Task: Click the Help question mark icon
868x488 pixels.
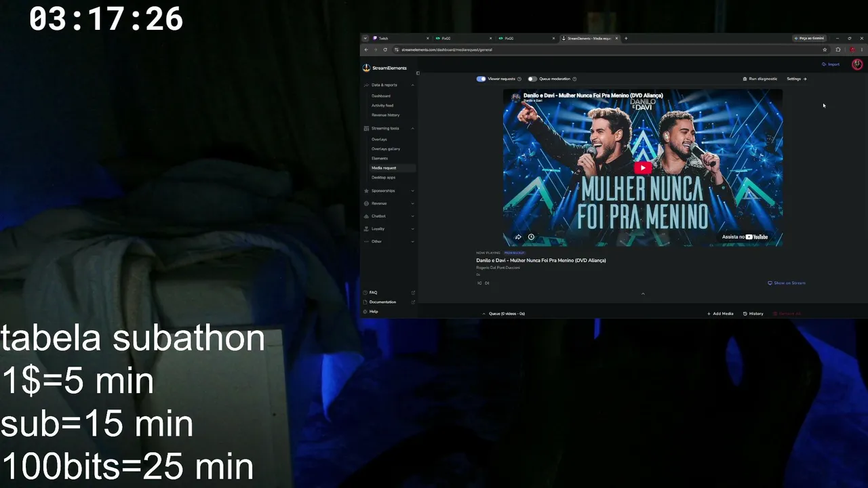Action: click(x=365, y=311)
